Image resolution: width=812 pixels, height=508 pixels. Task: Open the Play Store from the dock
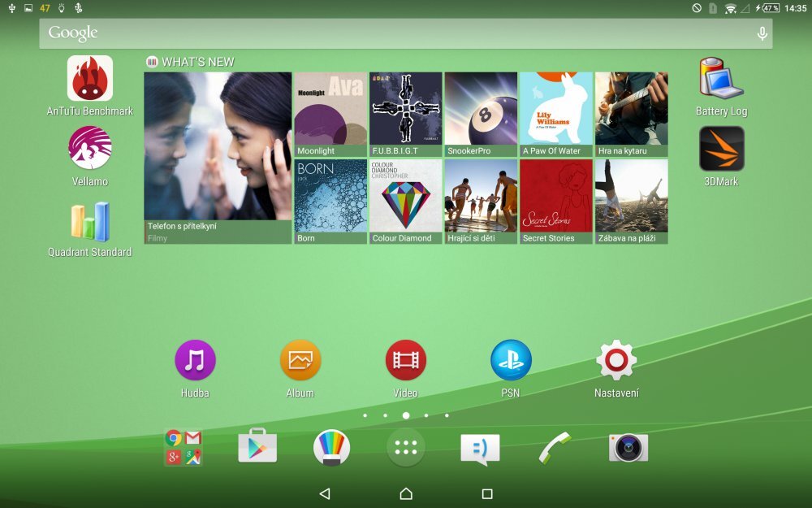[x=257, y=446]
